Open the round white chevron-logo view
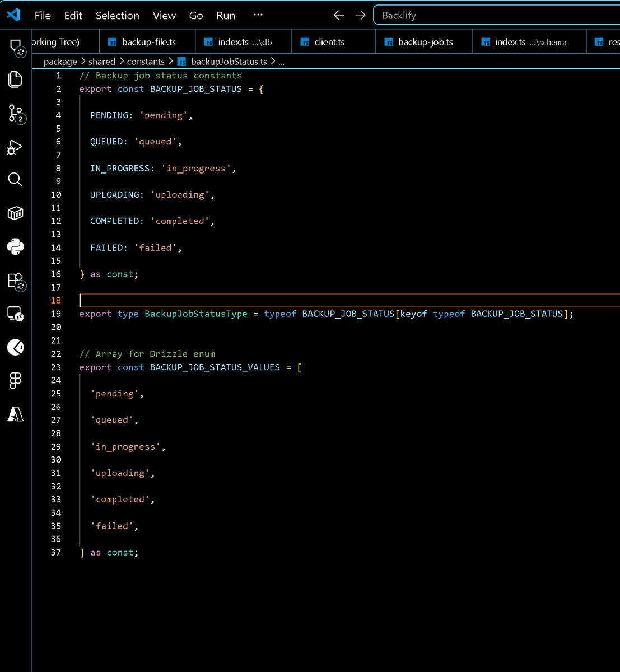The image size is (620, 672). pos(16,347)
